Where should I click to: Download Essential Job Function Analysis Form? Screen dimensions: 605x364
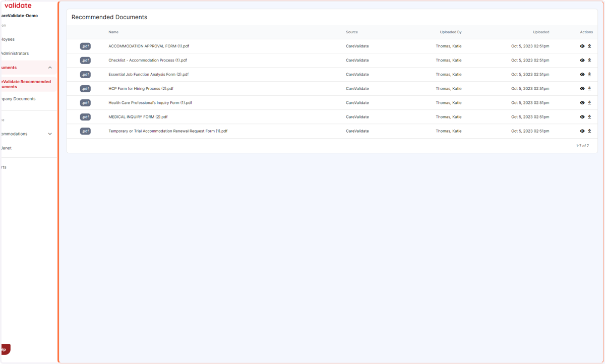[589, 75]
